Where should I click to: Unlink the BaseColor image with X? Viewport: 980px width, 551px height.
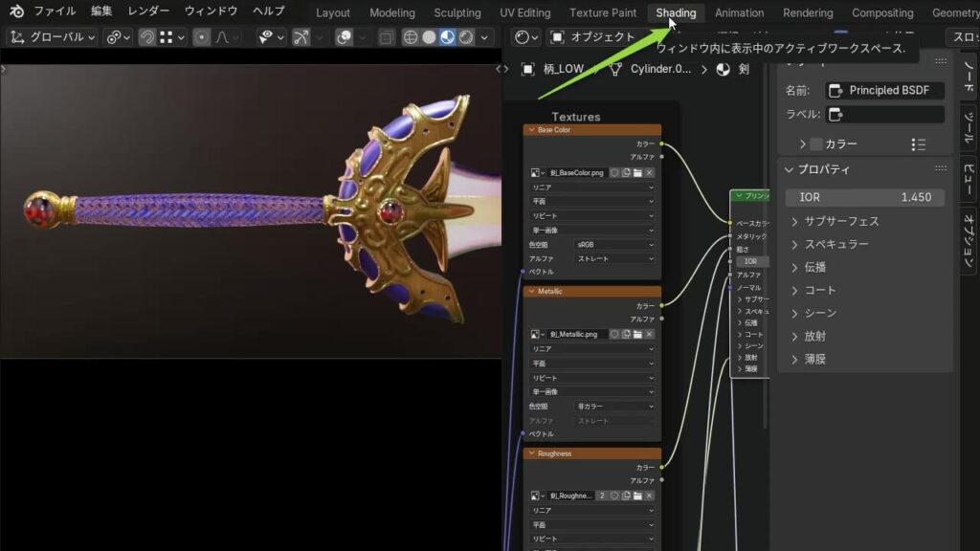click(x=650, y=172)
